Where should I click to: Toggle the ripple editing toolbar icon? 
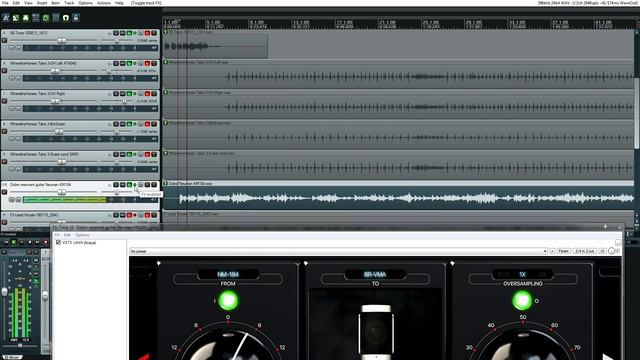pyautogui.click(x=36, y=18)
